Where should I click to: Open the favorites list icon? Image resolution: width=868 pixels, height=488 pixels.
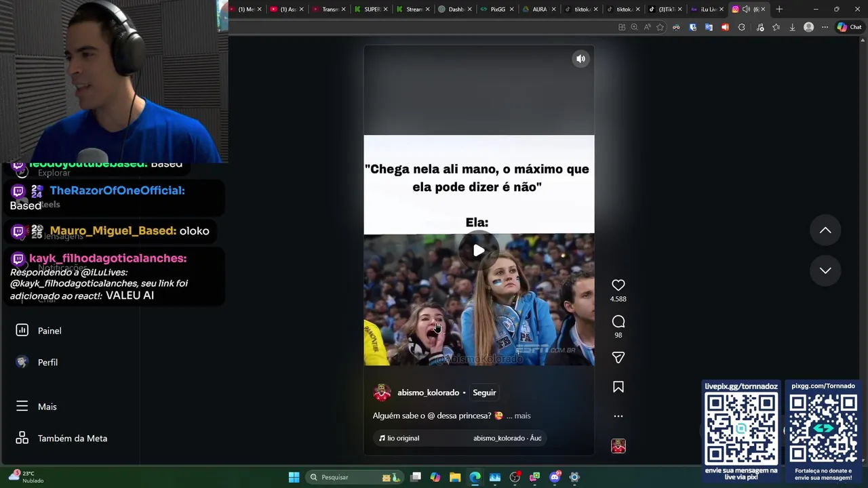coord(776,27)
